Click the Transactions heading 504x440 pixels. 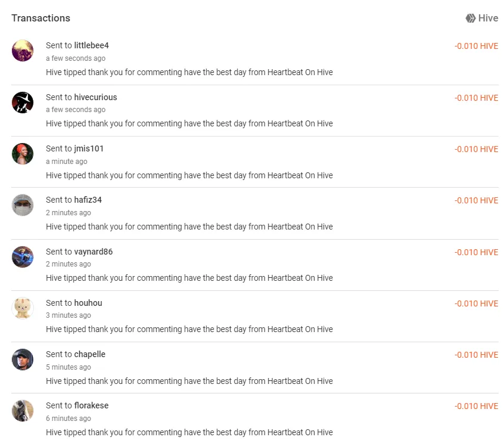[x=41, y=18]
